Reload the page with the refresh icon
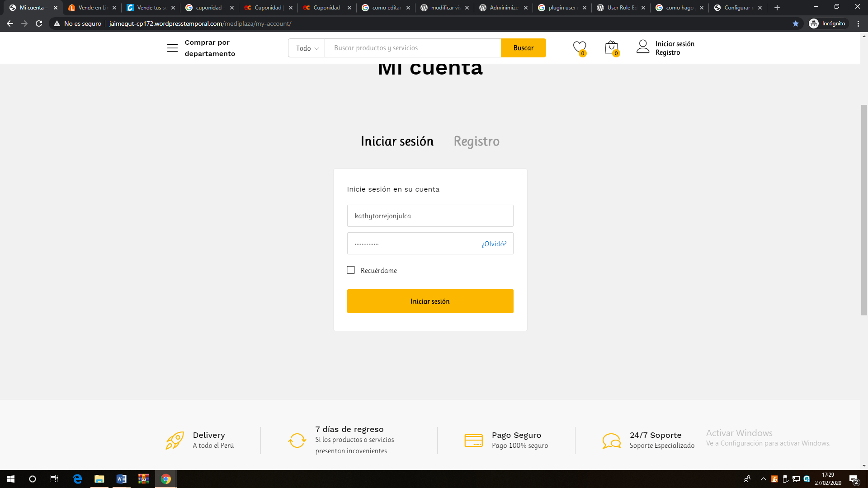This screenshot has width=868, height=488. click(39, 23)
